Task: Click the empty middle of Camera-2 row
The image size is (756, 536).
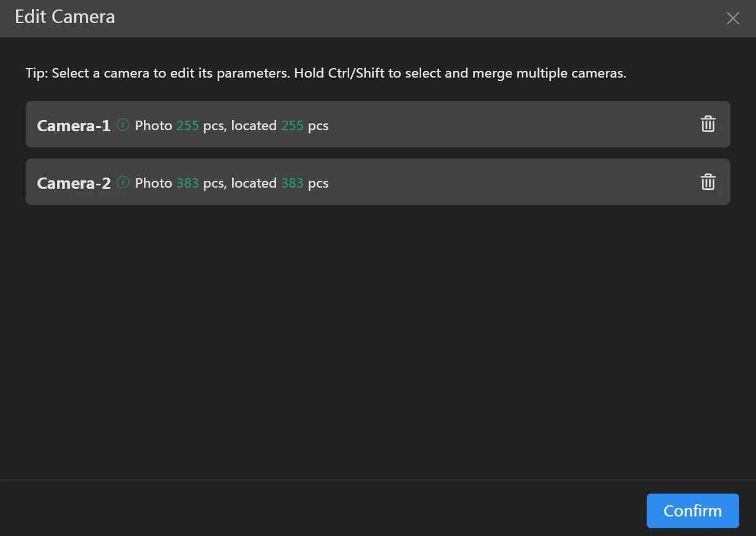Action: click(x=502, y=182)
